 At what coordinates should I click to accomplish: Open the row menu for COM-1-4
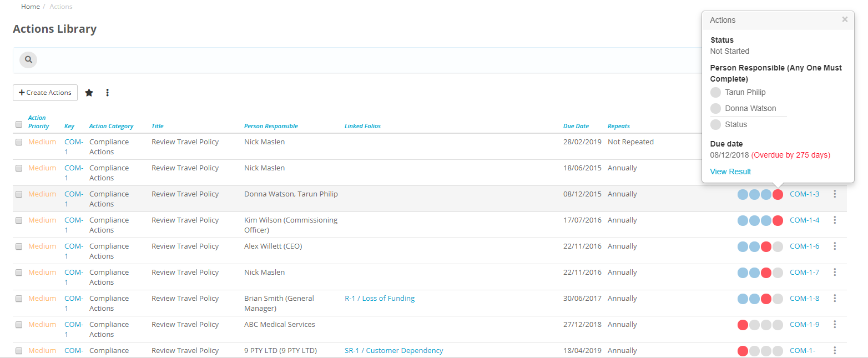click(x=835, y=220)
